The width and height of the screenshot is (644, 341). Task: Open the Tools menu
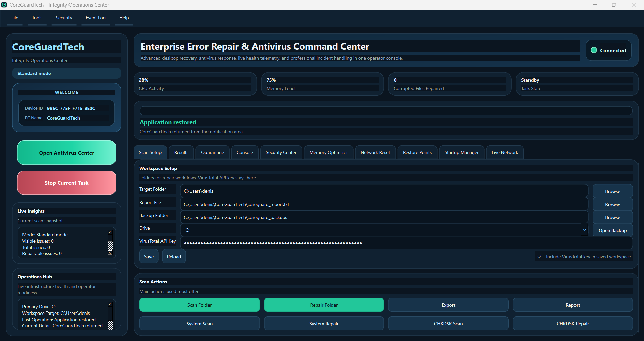point(37,18)
